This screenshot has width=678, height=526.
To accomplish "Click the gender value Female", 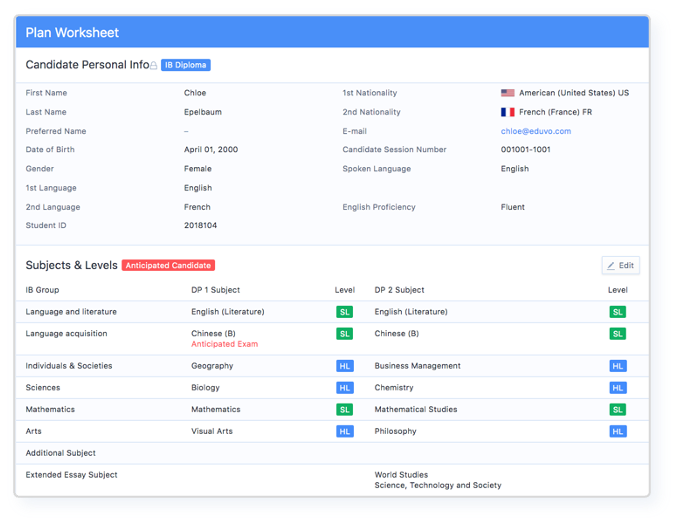I will [198, 169].
